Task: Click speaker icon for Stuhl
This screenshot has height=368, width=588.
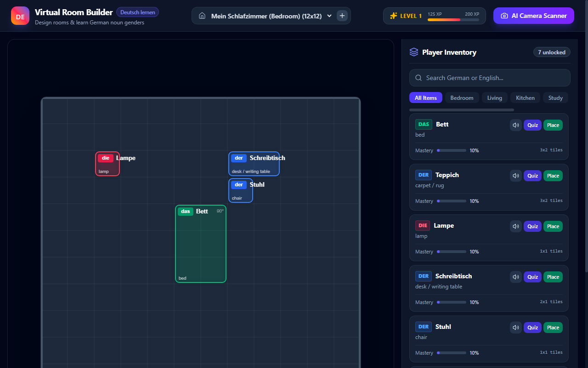Action: [x=516, y=328]
